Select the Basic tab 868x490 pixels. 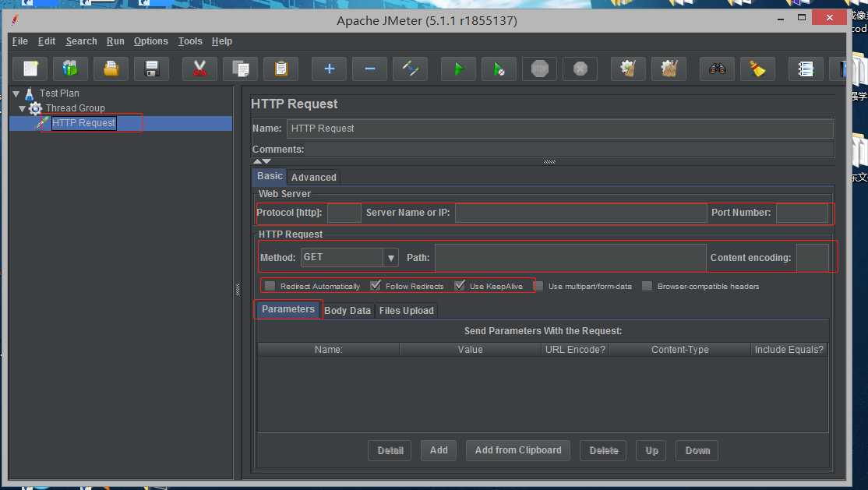[x=270, y=176]
